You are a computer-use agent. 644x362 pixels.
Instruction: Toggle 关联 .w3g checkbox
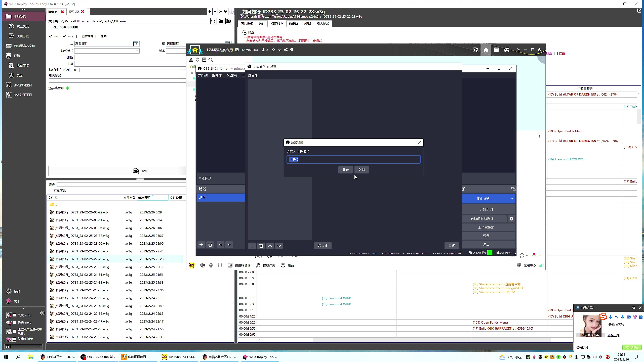click(x=15, y=315)
